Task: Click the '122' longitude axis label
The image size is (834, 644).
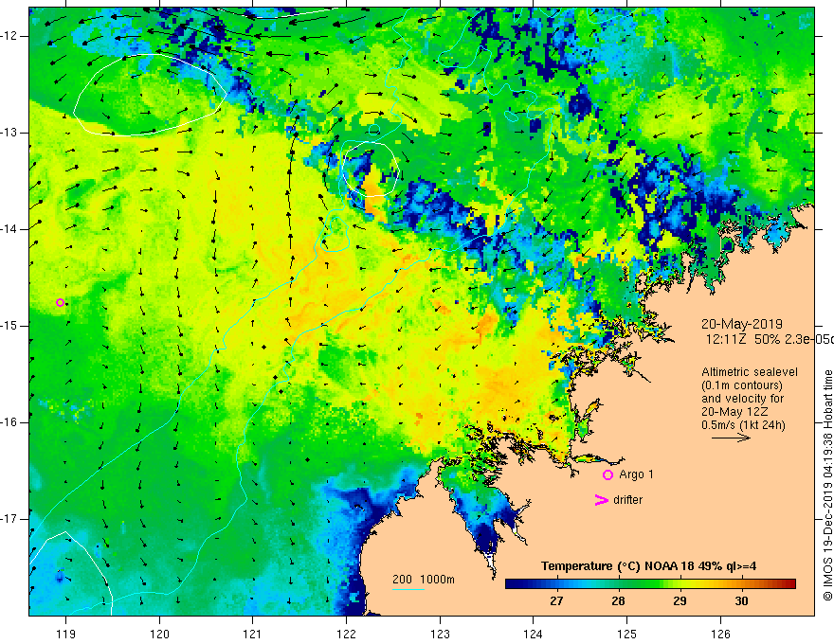Action: pos(346,634)
